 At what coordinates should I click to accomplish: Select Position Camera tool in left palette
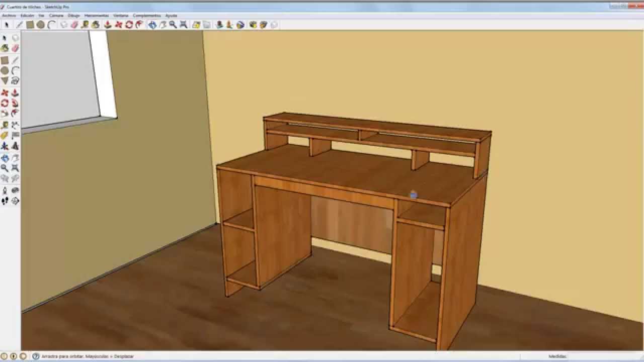point(5,191)
